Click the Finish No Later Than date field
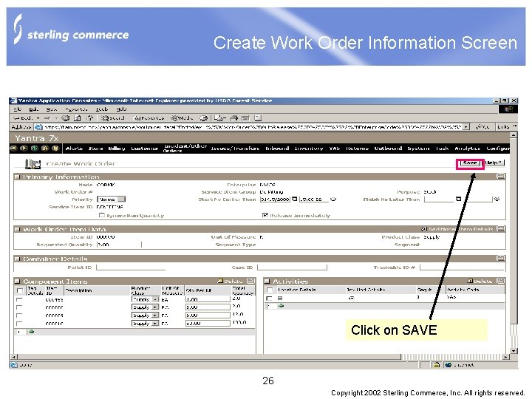This screenshot has width=532, height=399. (439, 199)
